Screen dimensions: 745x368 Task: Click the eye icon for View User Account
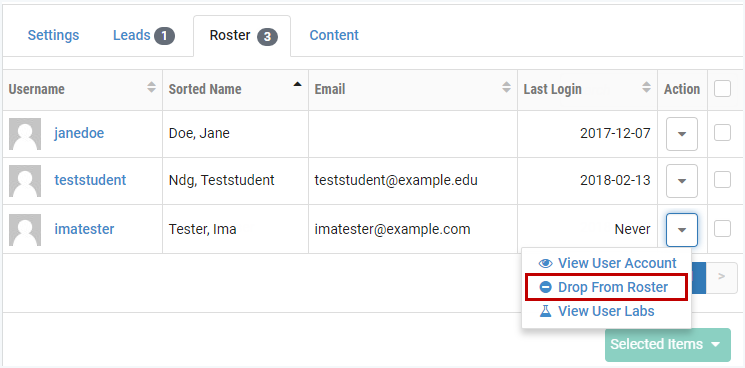[546, 264]
